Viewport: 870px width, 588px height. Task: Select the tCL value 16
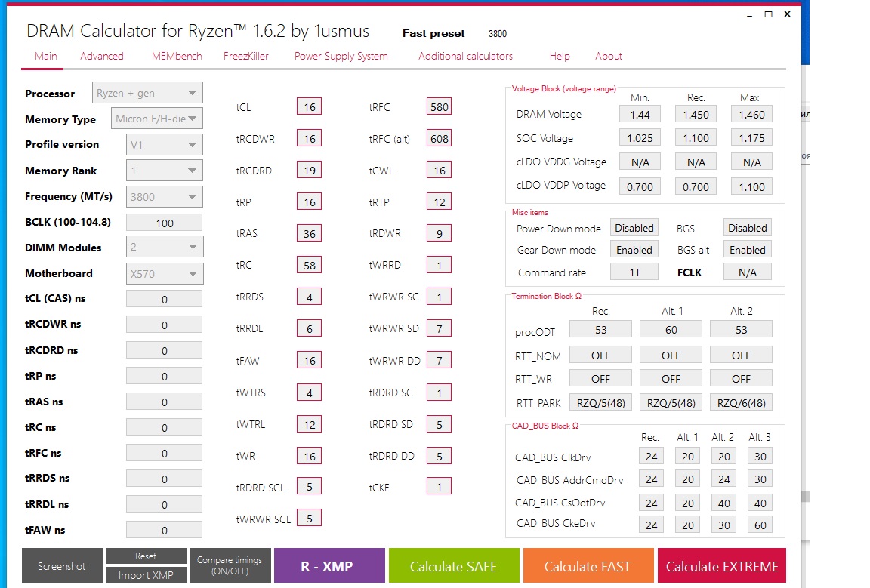coord(309,106)
